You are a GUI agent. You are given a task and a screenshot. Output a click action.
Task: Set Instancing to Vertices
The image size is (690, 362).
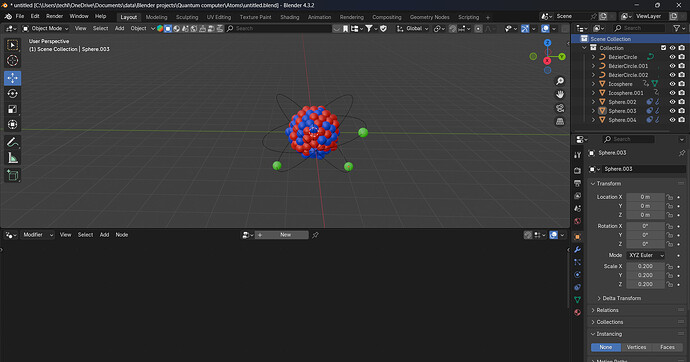tap(636, 347)
